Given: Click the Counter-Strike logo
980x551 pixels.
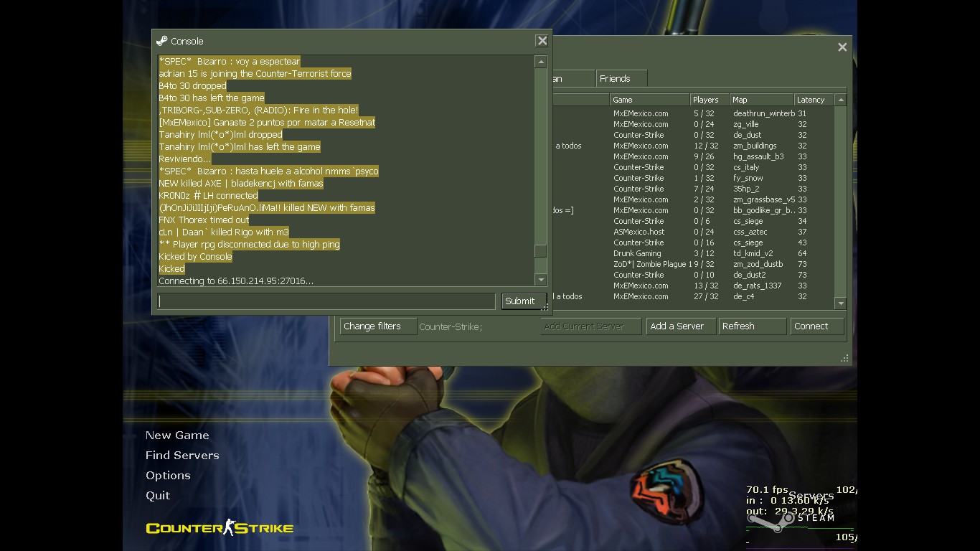Looking at the screenshot, I should pyautogui.click(x=220, y=527).
